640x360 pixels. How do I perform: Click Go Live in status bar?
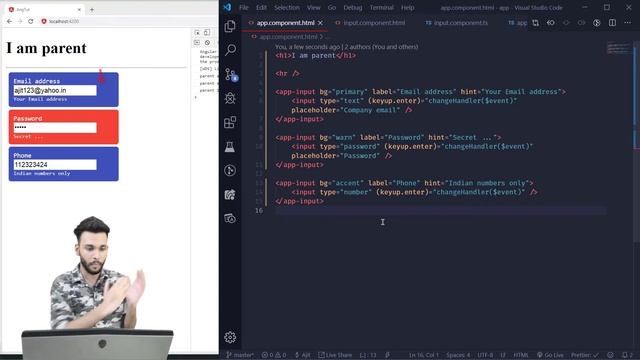pos(550,355)
